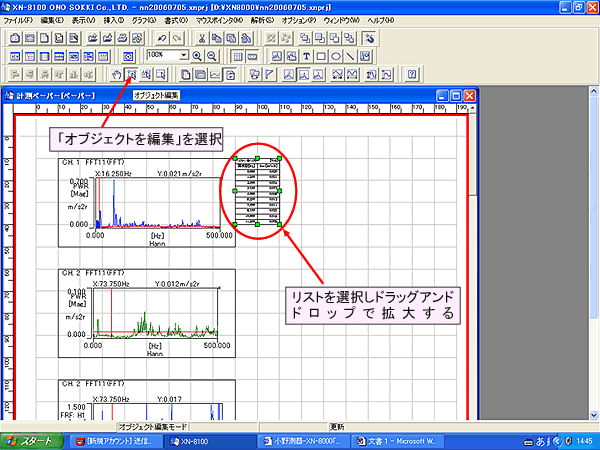Switch to 文書 1 - Microsoft Word taskbar button
Image resolution: width=600 pixels, height=450 pixels.
point(398,442)
